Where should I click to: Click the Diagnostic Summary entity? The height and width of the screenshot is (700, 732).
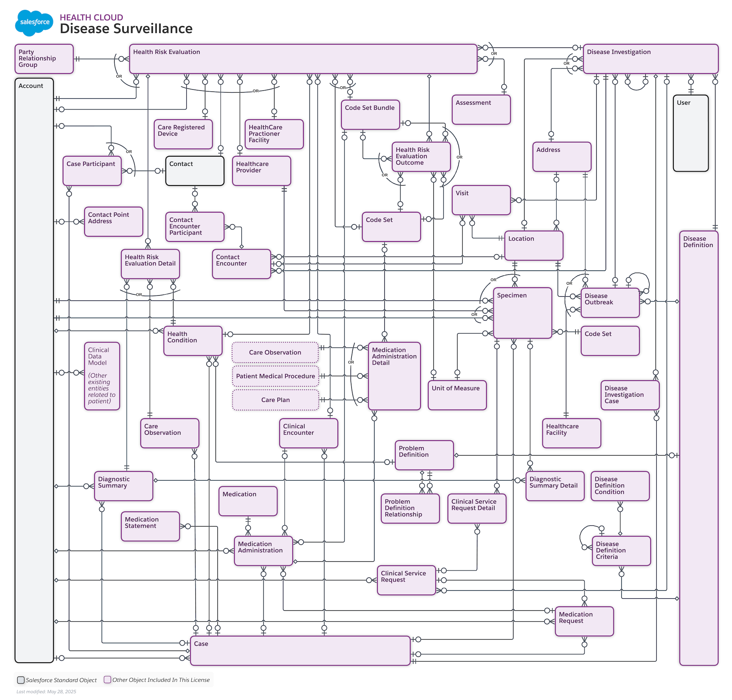tap(124, 486)
